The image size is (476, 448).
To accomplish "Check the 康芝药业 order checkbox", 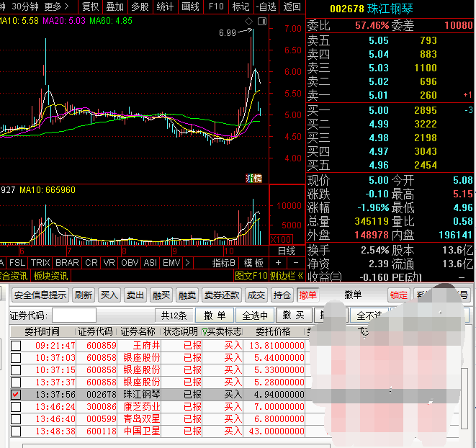I will tap(16, 407).
